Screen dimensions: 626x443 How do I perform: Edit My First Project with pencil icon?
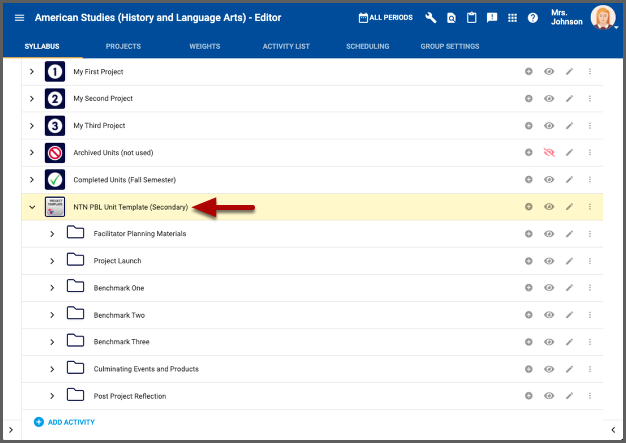[x=570, y=72]
